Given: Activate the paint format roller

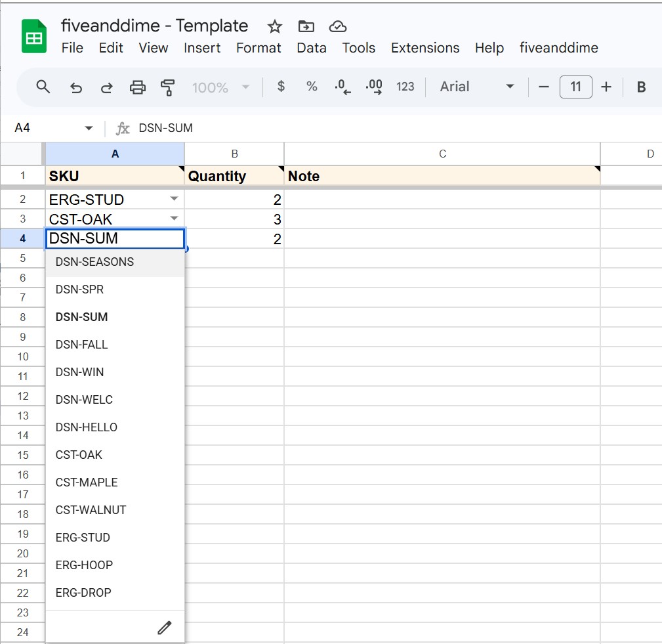Looking at the screenshot, I should [x=167, y=87].
